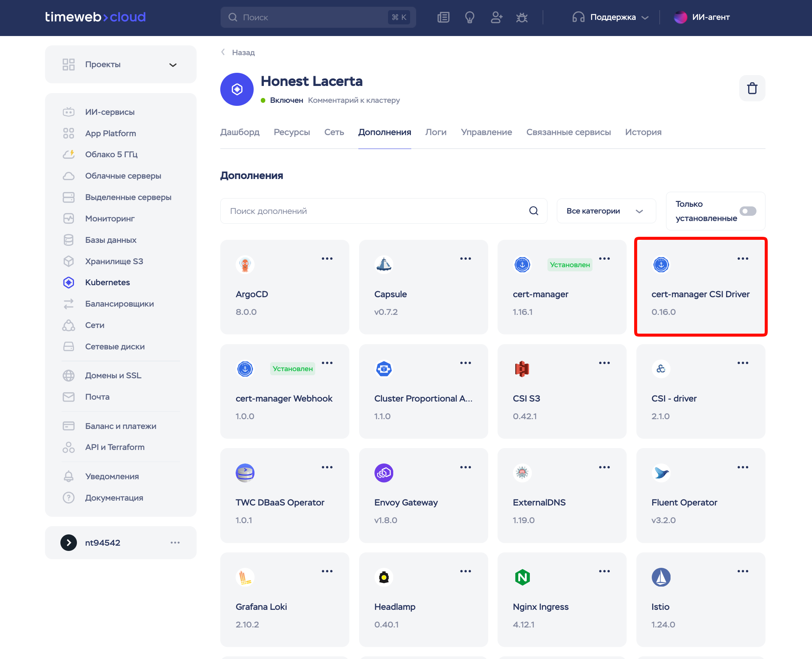Click the Grafana Loki icon
This screenshot has height=659, width=812.
pyautogui.click(x=245, y=577)
